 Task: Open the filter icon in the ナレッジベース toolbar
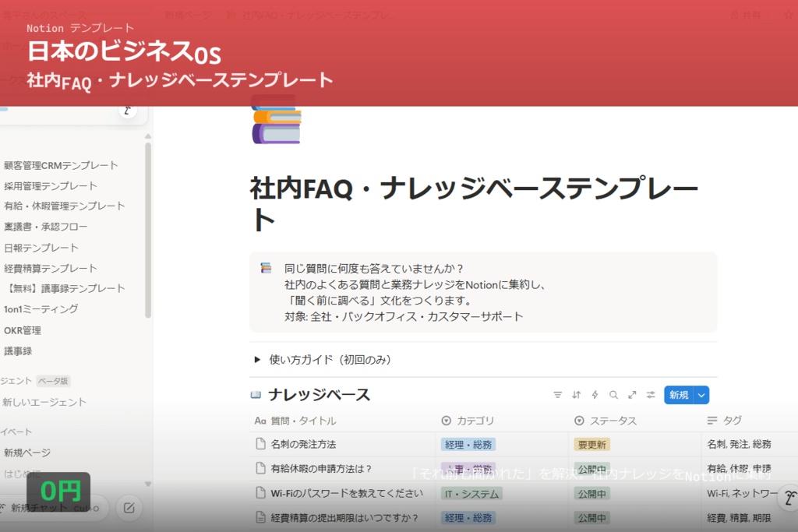557,395
